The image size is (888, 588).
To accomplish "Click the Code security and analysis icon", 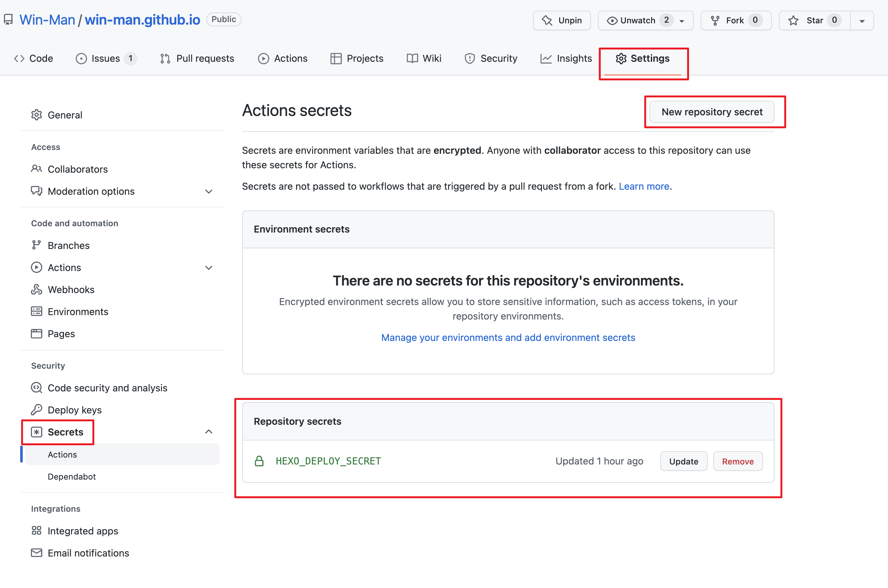I will coord(36,387).
